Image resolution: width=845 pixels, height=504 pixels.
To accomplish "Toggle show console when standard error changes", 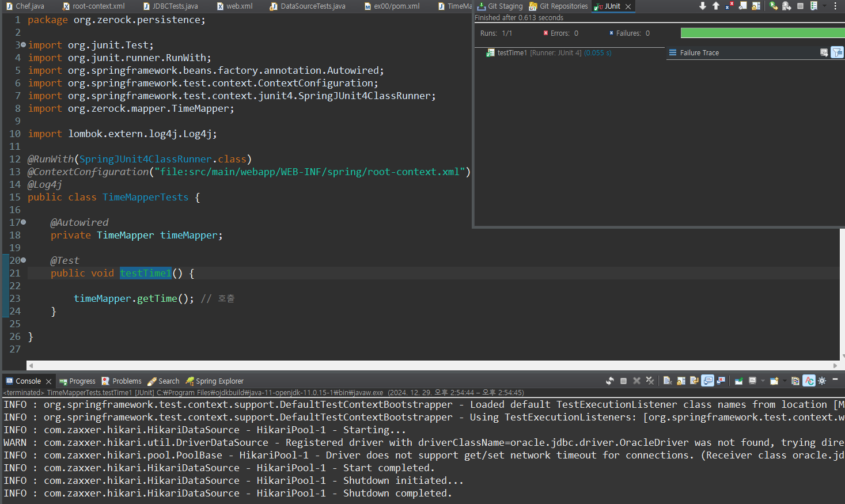I will tap(721, 381).
